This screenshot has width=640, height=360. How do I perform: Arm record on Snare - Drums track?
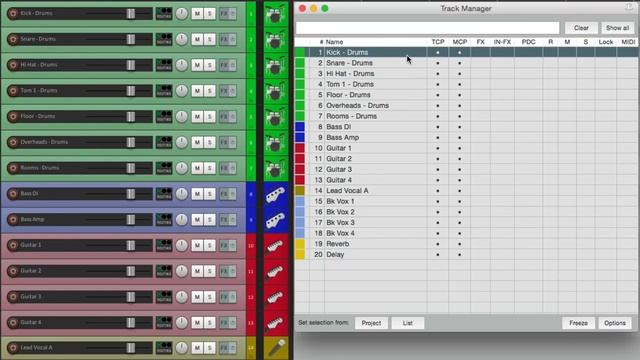click(13, 39)
